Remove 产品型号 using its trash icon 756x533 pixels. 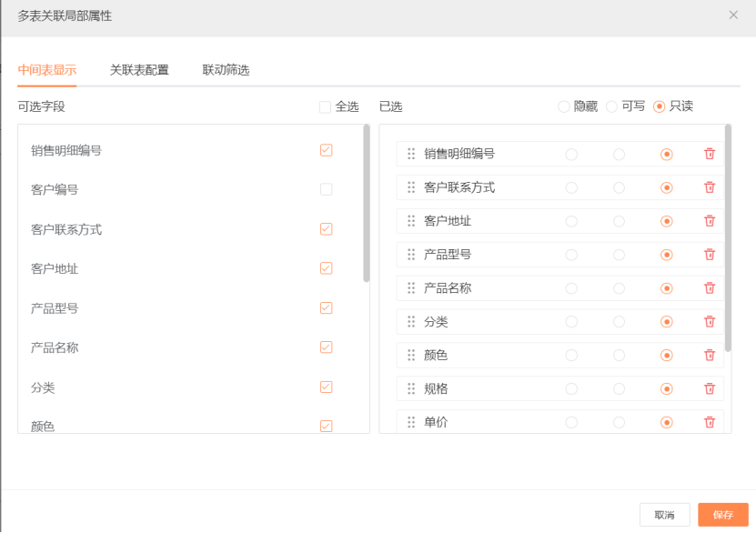[x=710, y=256]
